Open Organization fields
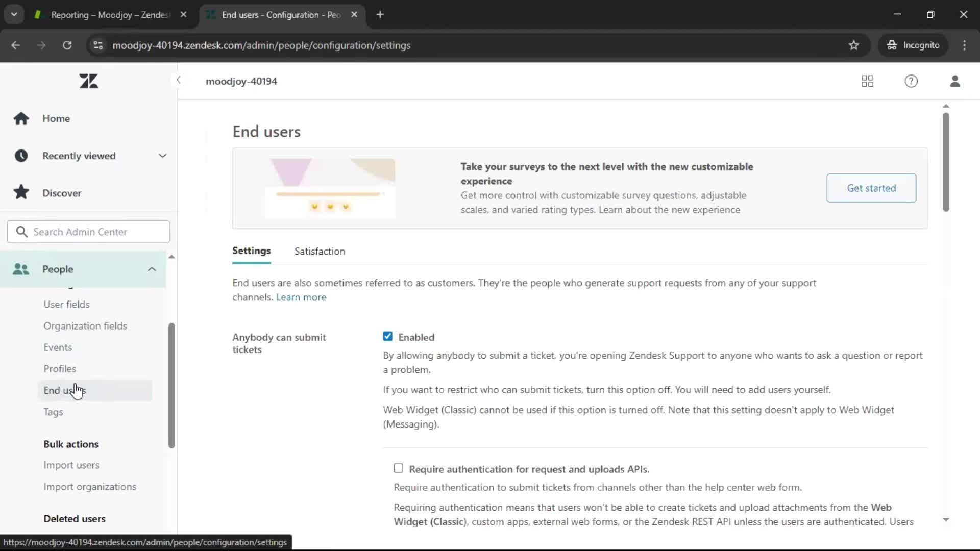980x551 pixels. pos(85,326)
